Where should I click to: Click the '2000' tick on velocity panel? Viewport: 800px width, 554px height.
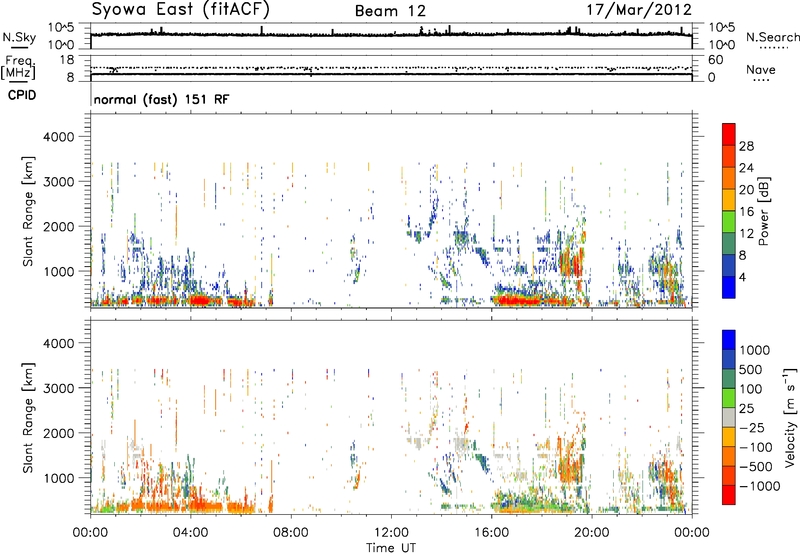[59, 433]
